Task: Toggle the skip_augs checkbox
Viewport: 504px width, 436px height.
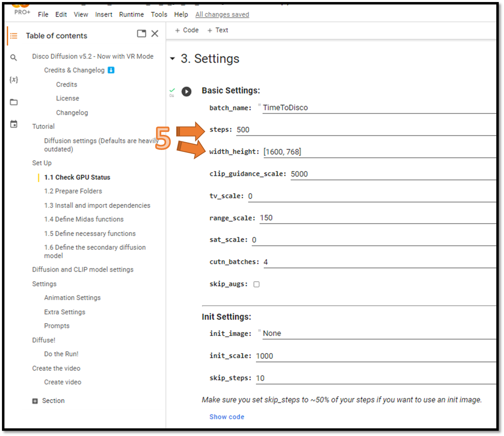Action: click(x=256, y=284)
